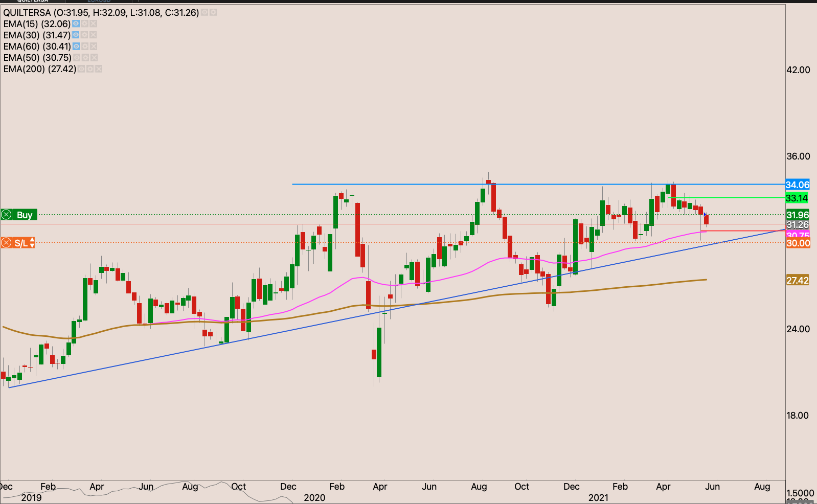Select the 34.06 blue resistance price tag
Viewport: 817px width, 504px height.
(797, 185)
